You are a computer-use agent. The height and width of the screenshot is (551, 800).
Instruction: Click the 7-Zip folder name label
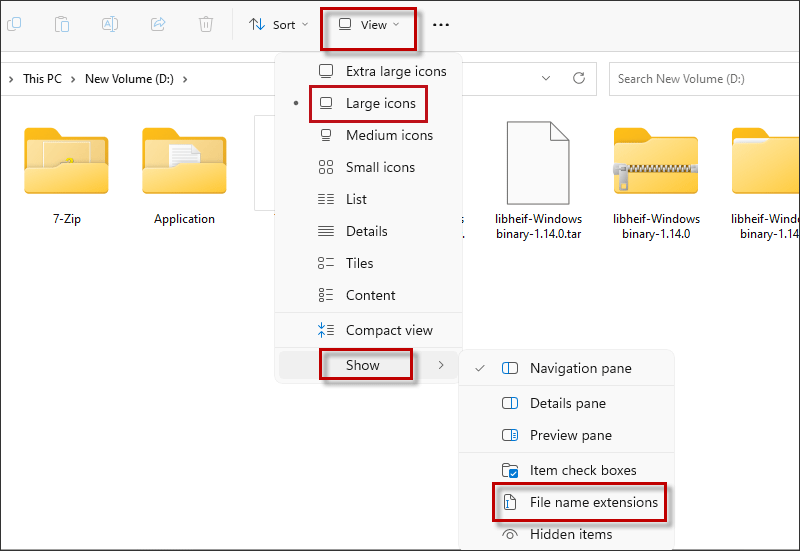click(66, 218)
